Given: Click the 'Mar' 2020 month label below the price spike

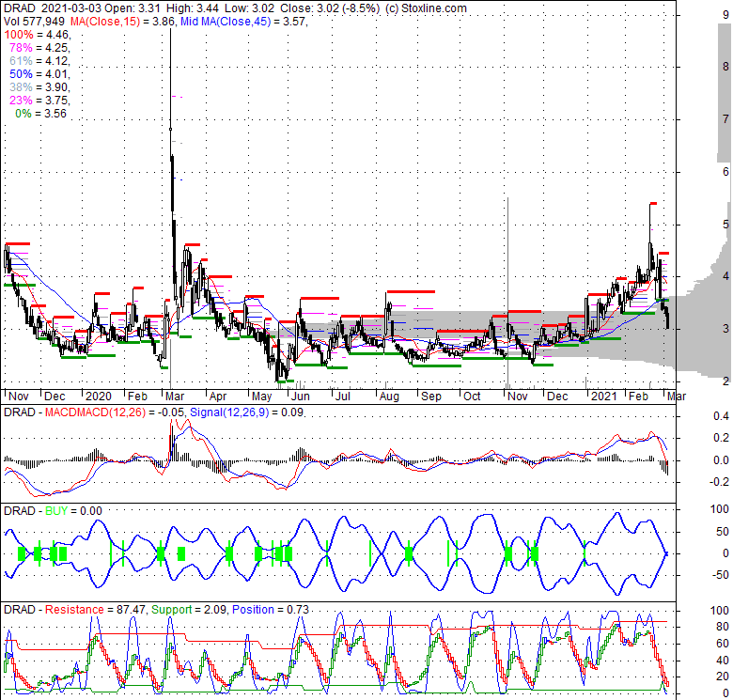Looking at the screenshot, I should pyautogui.click(x=175, y=397).
